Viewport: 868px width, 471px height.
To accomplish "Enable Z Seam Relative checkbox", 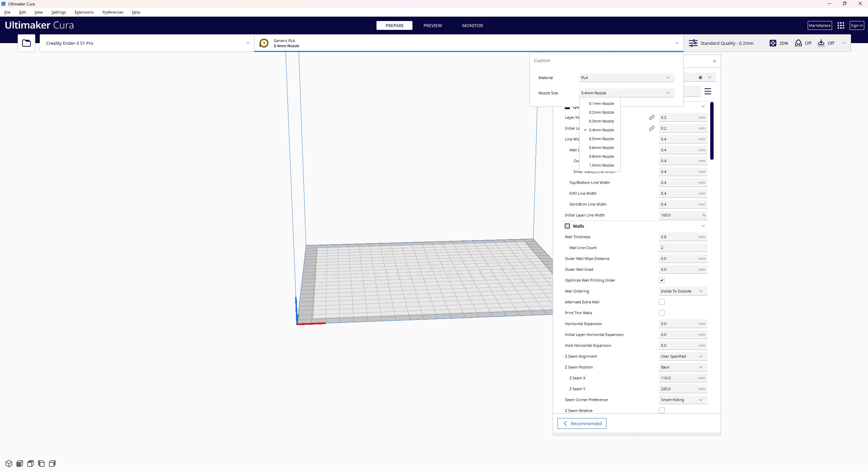I will [x=662, y=411].
